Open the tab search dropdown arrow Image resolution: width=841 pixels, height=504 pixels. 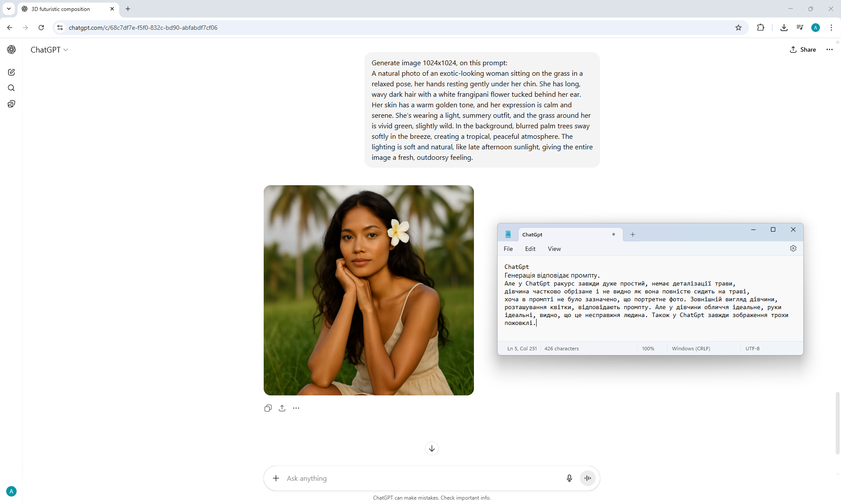coord(8,9)
